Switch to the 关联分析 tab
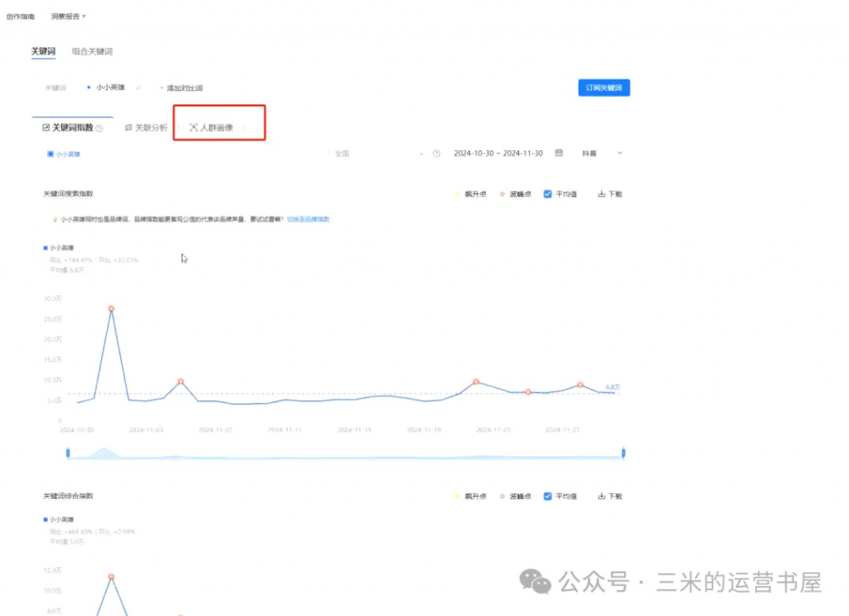849x616 pixels. pos(146,128)
